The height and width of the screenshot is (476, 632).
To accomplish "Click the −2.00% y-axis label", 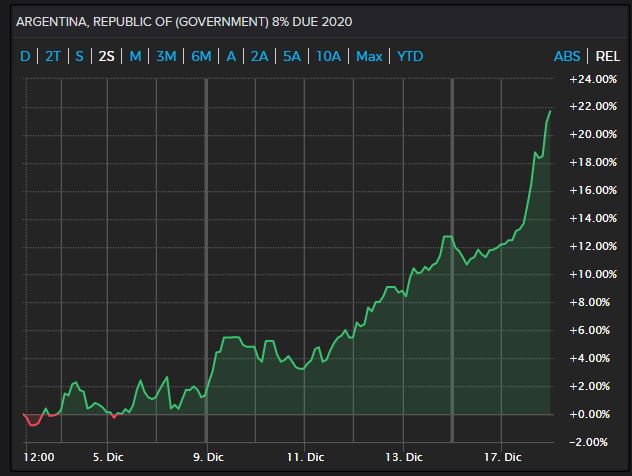I will coord(588,443).
